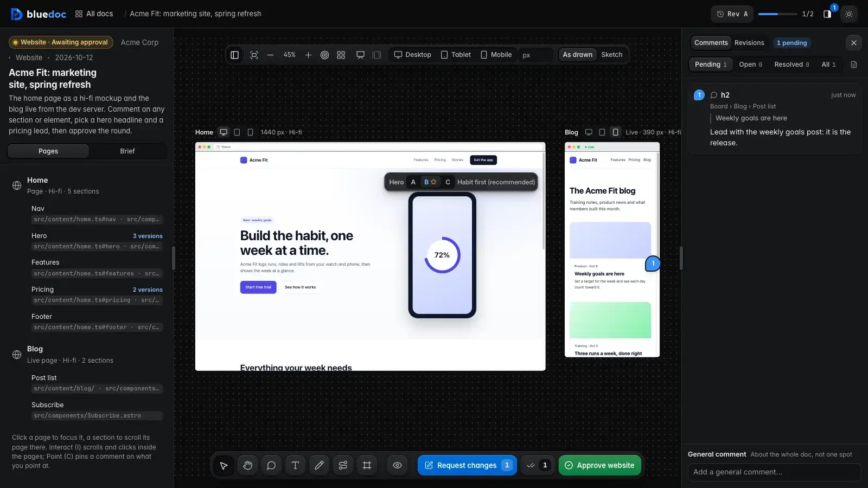
Task: Focus the px width input field
Action: pos(536,55)
